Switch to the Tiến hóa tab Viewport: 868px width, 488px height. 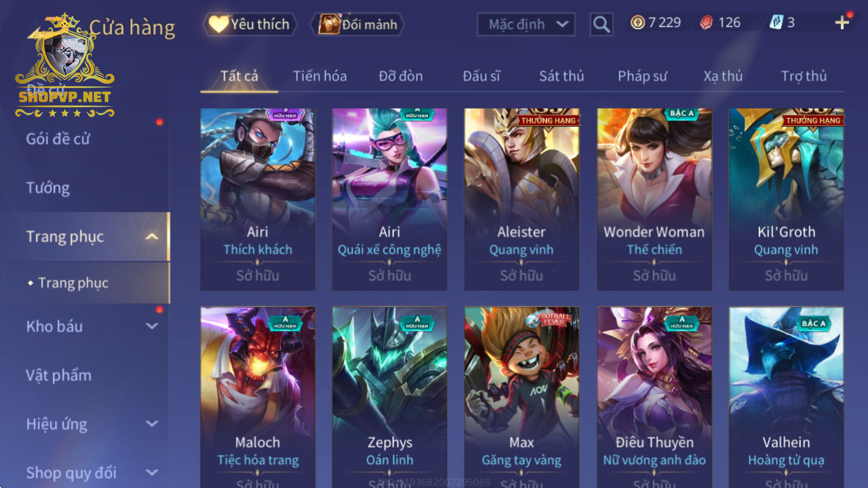point(319,76)
